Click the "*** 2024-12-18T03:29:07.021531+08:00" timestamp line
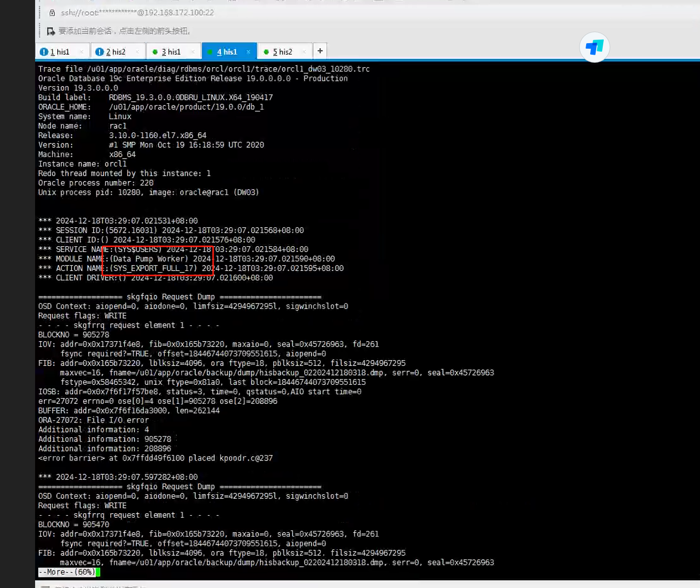The width and height of the screenshot is (700, 588). click(118, 221)
